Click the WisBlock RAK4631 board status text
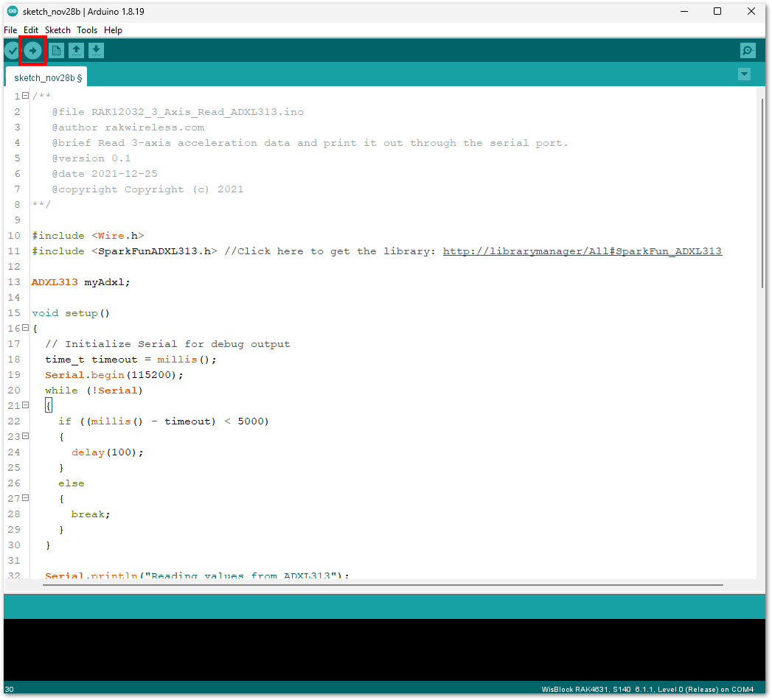This screenshot has width=772, height=700. [x=647, y=689]
